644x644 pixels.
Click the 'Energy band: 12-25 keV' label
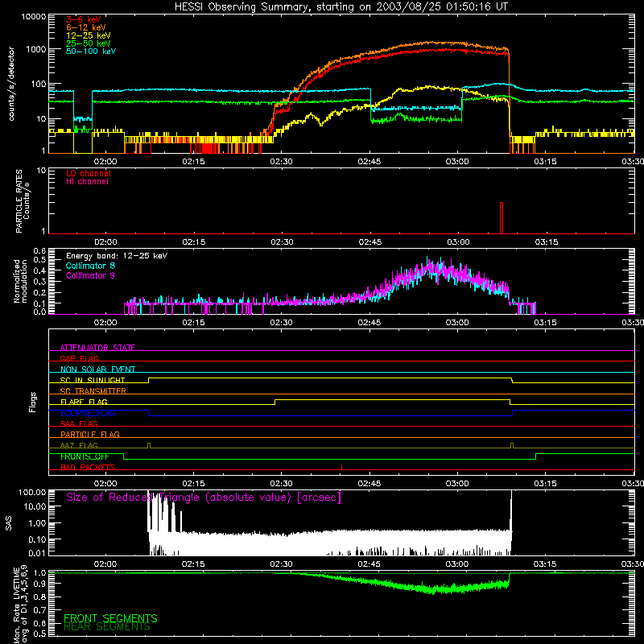coord(117,256)
